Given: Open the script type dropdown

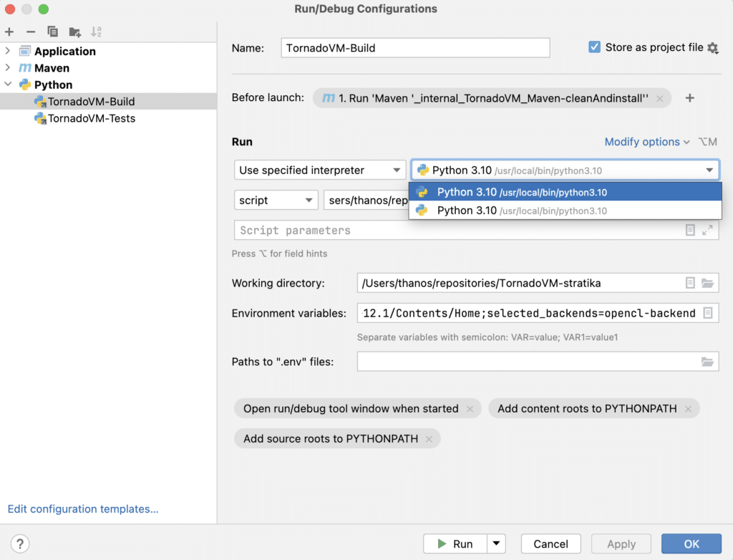Looking at the screenshot, I should [x=276, y=201].
